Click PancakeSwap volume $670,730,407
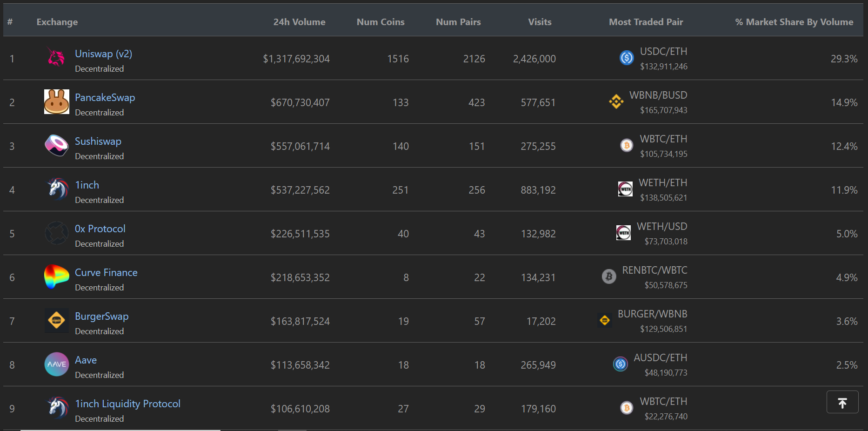 [x=300, y=102]
